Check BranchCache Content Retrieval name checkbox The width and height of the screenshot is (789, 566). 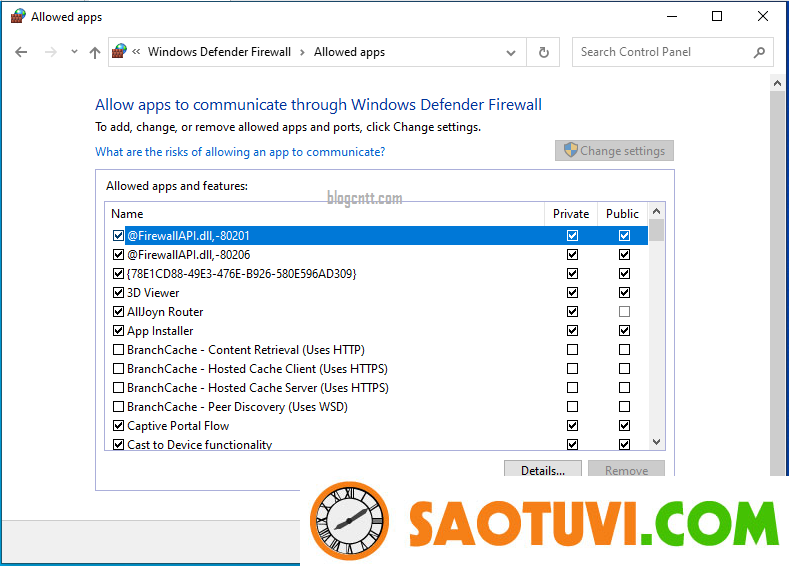pos(118,349)
